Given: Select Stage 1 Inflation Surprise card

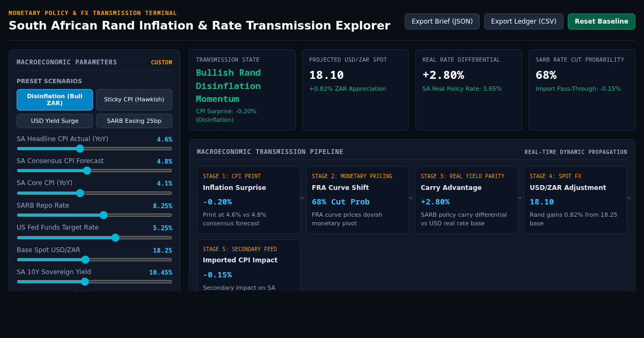Looking at the screenshot, I should tap(248, 200).
